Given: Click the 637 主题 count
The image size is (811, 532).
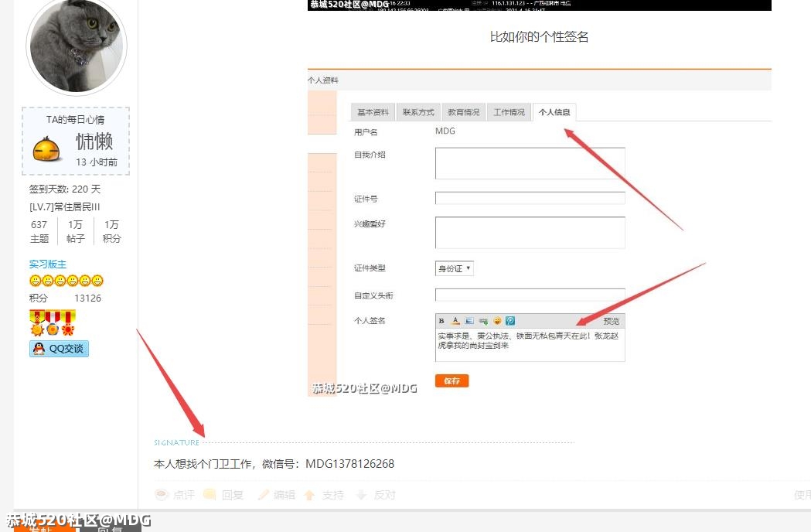Looking at the screenshot, I should click(39, 231).
